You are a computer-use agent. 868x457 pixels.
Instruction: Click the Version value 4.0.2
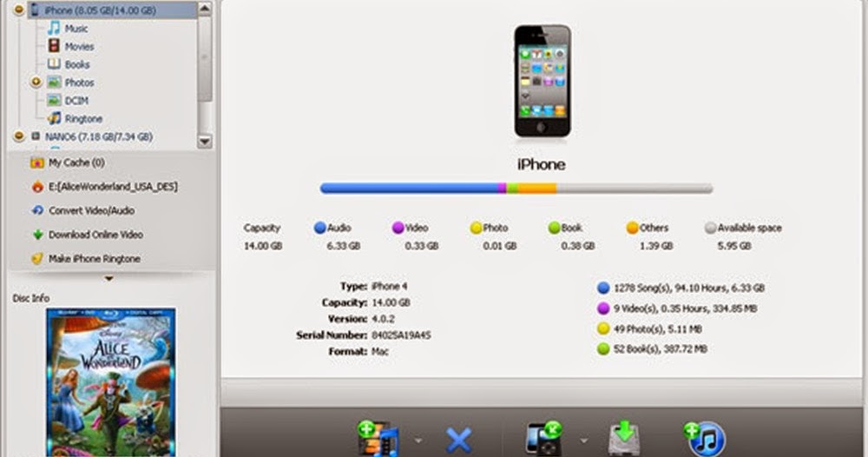click(383, 319)
